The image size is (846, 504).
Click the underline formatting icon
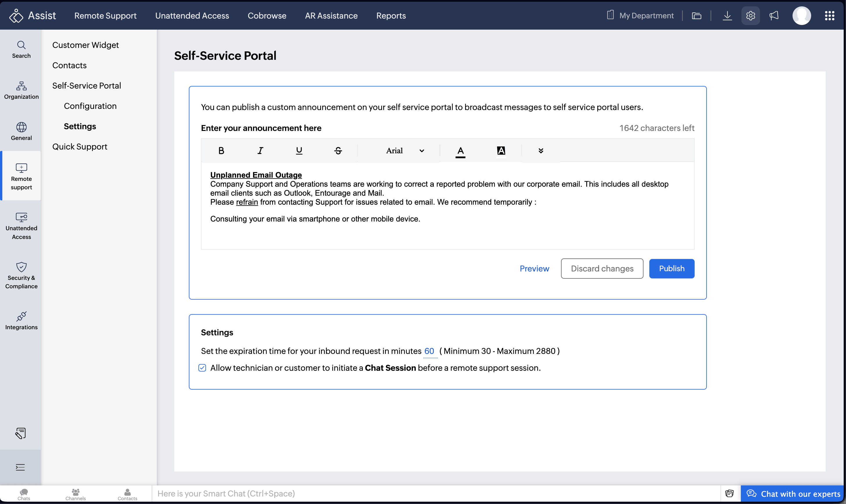(299, 150)
